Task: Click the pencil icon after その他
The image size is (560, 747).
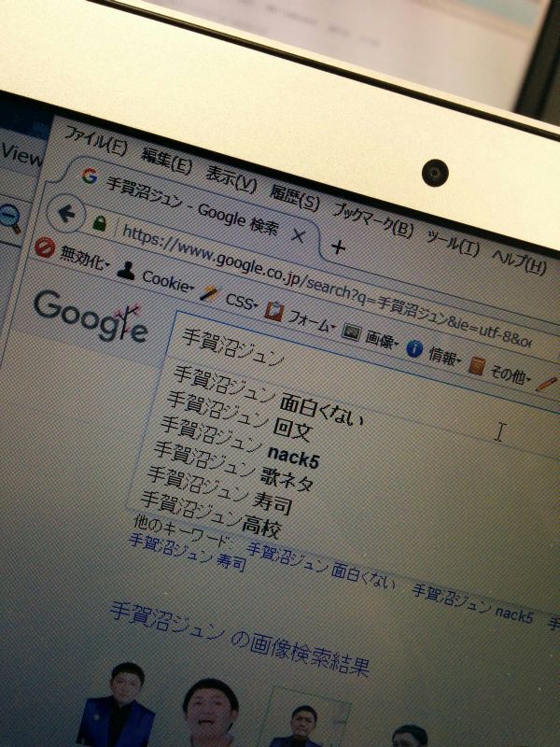Action: pos(547,384)
